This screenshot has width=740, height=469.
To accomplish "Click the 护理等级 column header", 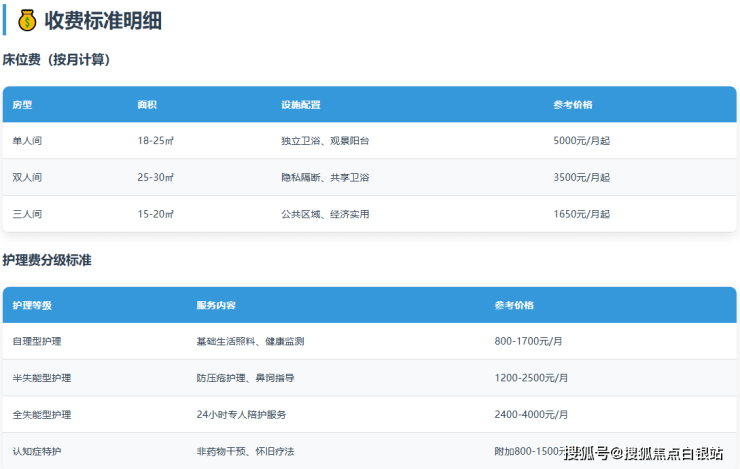I will pos(32,305).
